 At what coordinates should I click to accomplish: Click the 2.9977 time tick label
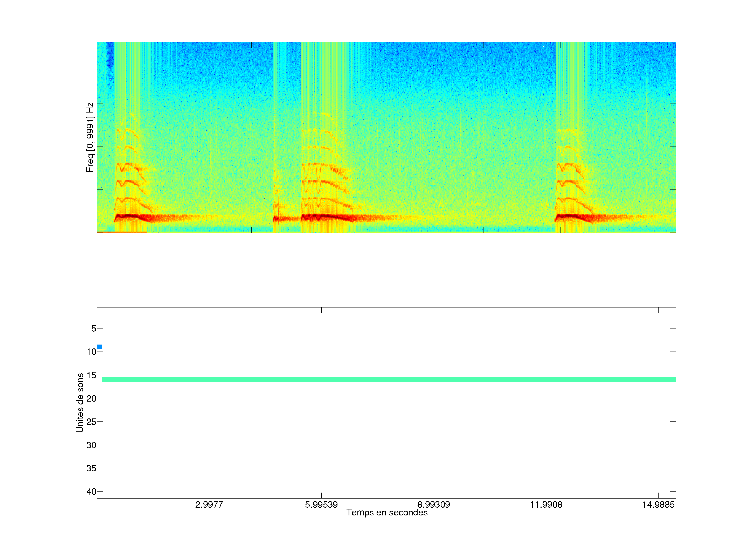click(x=209, y=505)
